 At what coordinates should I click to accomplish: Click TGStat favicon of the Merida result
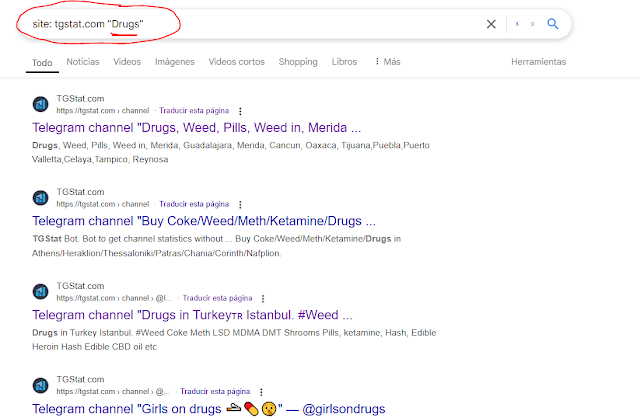pos(40,104)
